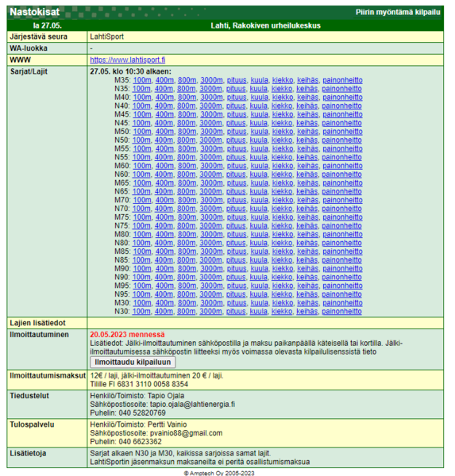The width and height of the screenshot is (455, 476).
Task: Click the 27.05. klo 10:30 alkaen heading
Action: [x=131, y=71]
